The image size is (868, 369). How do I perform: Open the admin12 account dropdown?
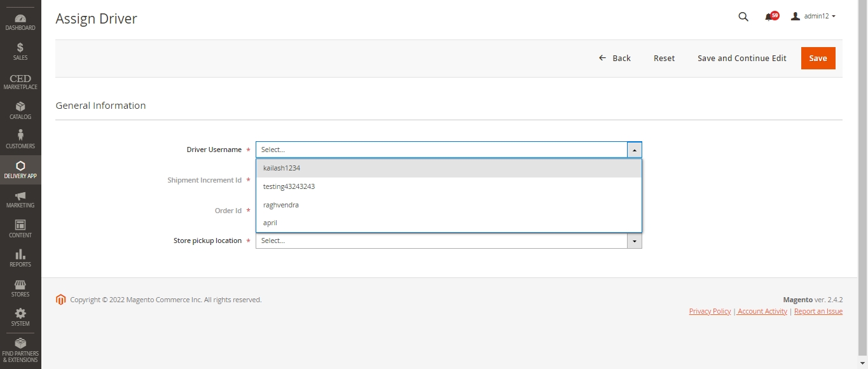click(x=813, y=17)
